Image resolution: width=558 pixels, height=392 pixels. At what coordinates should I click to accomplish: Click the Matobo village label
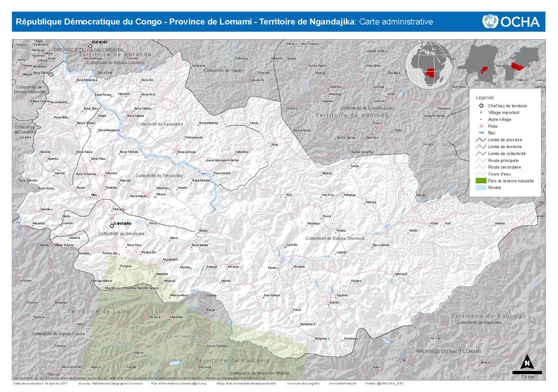pyautogui.click(x=500, y=223)
